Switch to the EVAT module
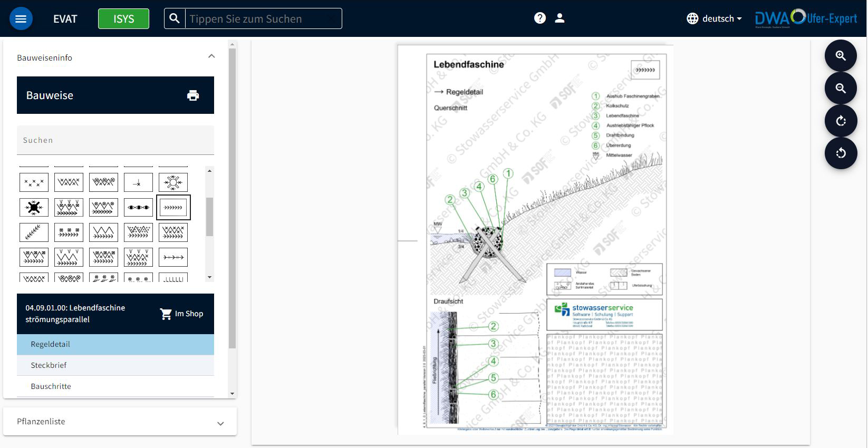Viewport: 868px width, 448px height. 65,19
